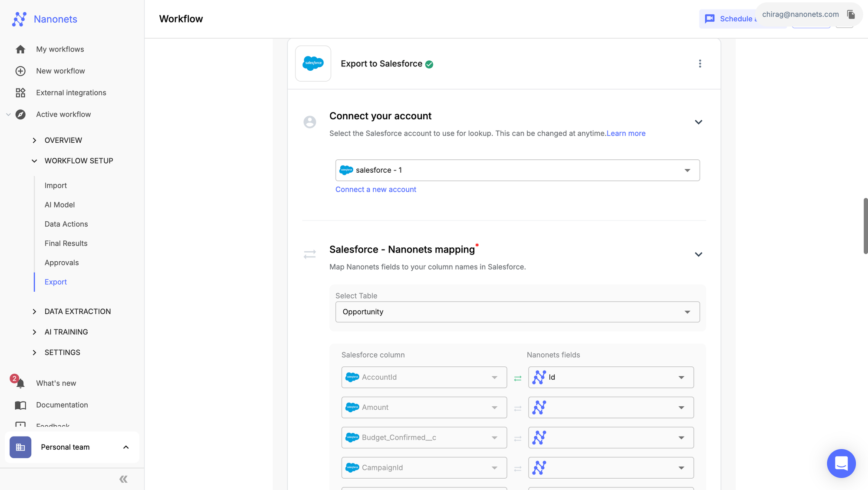Go to Data Actions in the workflow setup

coord(66,224)
